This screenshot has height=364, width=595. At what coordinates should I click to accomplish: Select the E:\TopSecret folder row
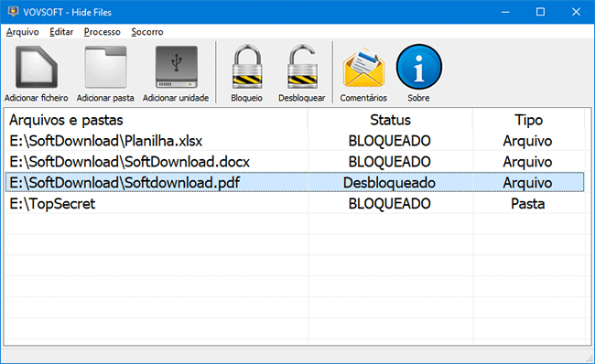pyautogui.click(x=295, y=204)
